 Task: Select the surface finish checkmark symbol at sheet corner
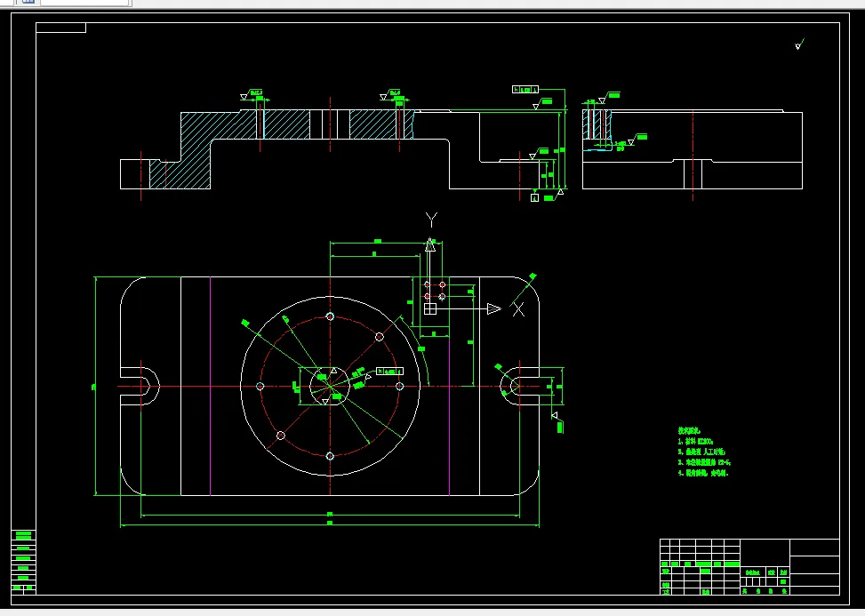pos(799,44)
